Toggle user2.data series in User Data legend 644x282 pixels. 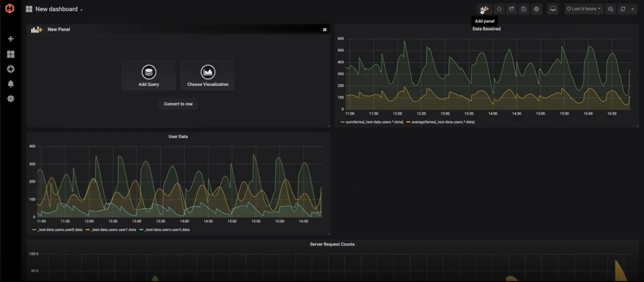pos(164,229)
